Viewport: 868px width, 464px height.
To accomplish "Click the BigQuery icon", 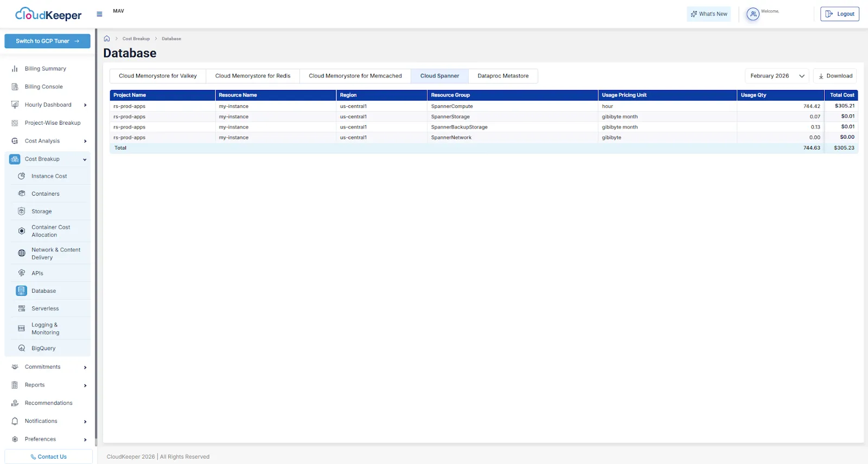I will (x=22, y=348).
